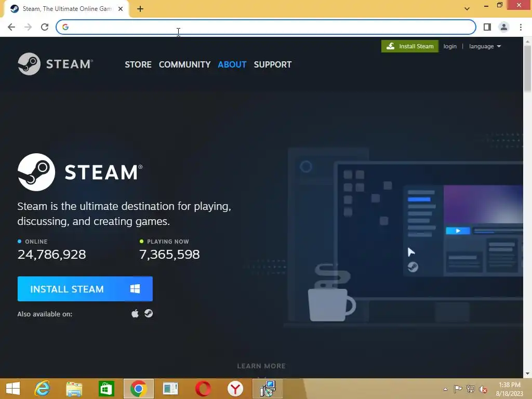Show hidden system tray icons

[x=445, y=389]
